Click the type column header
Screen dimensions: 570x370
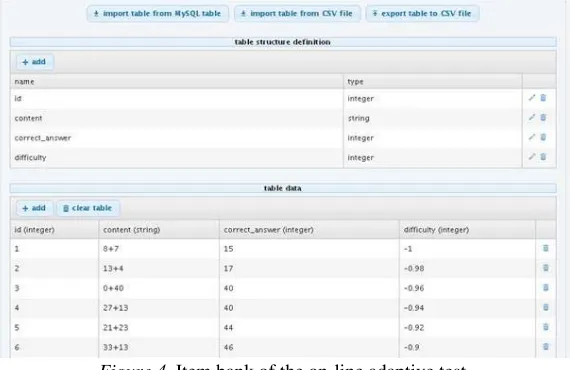[x=433, y=82]
